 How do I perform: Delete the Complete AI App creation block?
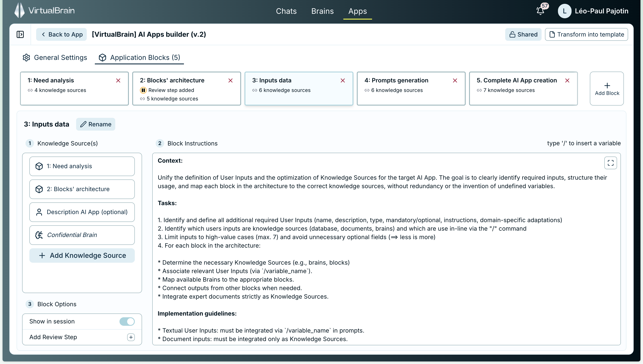(x=567, y=80)
